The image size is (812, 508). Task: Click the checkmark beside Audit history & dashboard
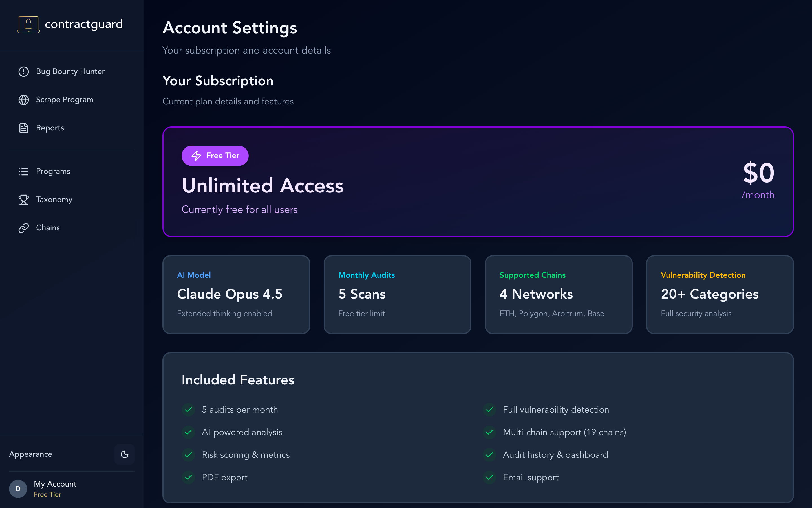[x=489, y=455]
